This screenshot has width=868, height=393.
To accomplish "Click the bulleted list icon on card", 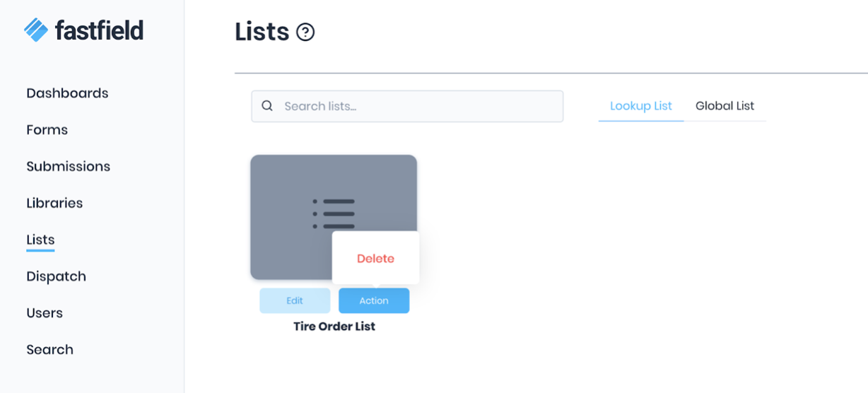I will [x=334, y=213].
